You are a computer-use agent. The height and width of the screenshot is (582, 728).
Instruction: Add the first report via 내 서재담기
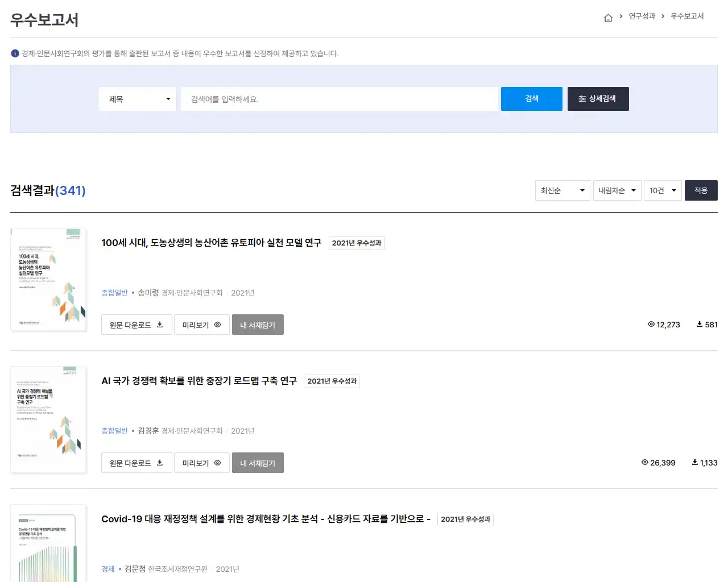tap(258, 325)
